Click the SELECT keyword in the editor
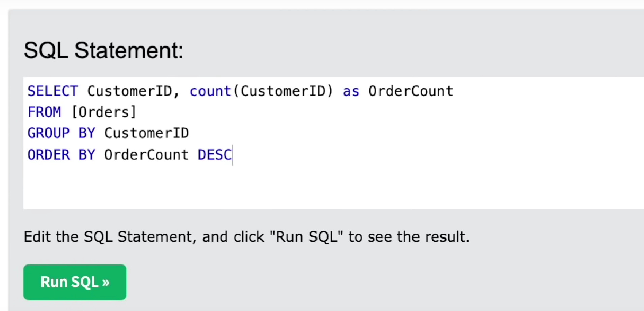 (x=52, y=91)
